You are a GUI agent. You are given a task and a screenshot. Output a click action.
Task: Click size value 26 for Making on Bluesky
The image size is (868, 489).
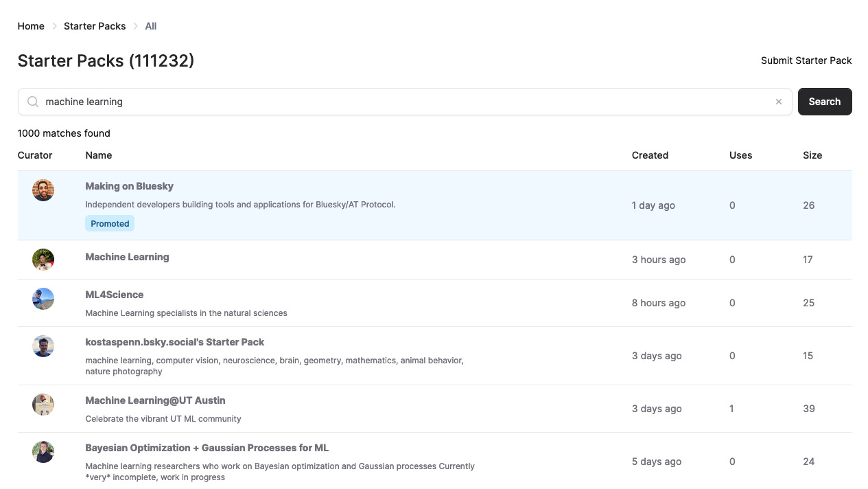809,205
